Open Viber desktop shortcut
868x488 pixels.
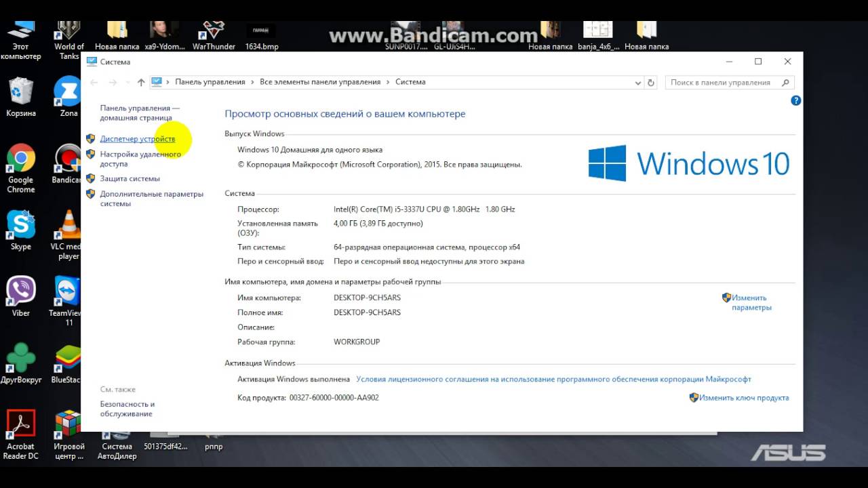(21, 297)
